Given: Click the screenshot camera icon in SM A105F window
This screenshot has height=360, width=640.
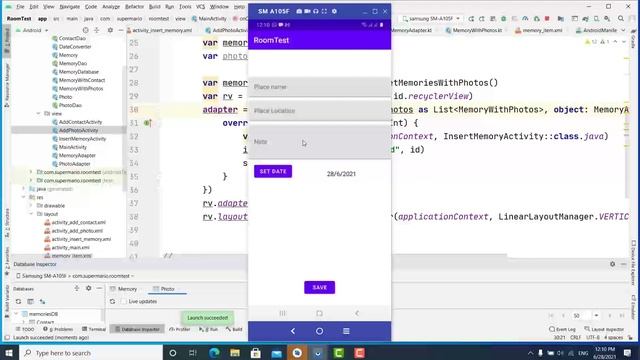Looking at the screenshot, I should coord(299,11).
